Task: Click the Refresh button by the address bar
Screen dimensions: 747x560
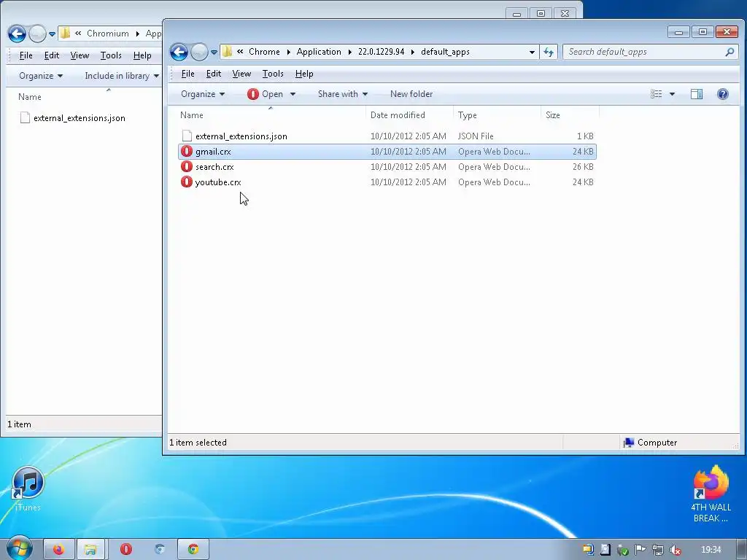Action: pyautogui.click(x=549, y=52)
